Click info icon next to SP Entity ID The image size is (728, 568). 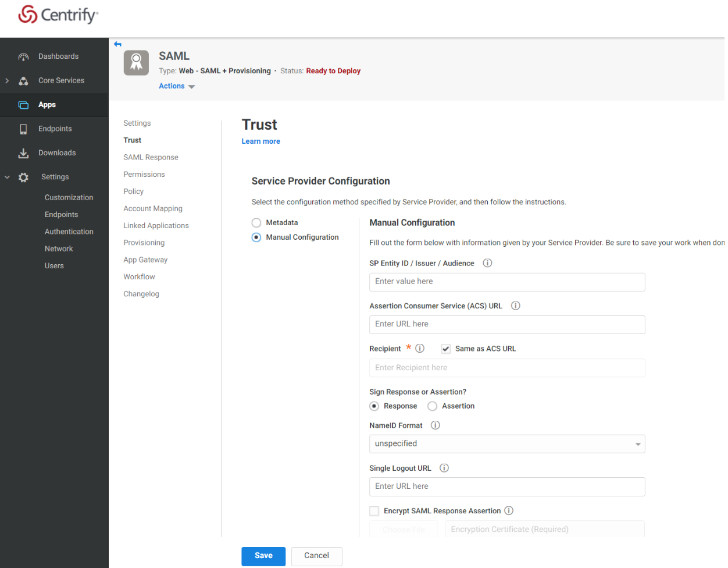(487, 263)
